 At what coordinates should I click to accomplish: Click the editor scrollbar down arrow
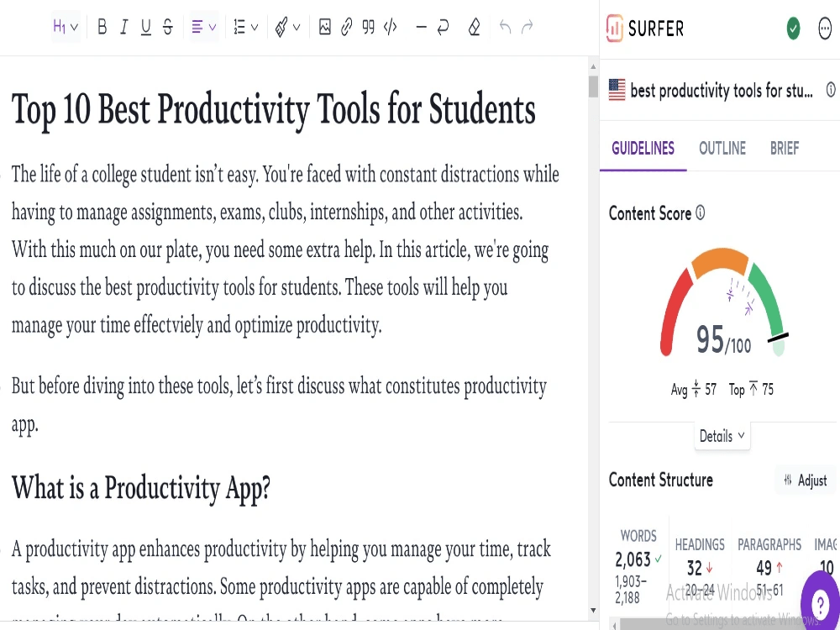click(593, 610)
